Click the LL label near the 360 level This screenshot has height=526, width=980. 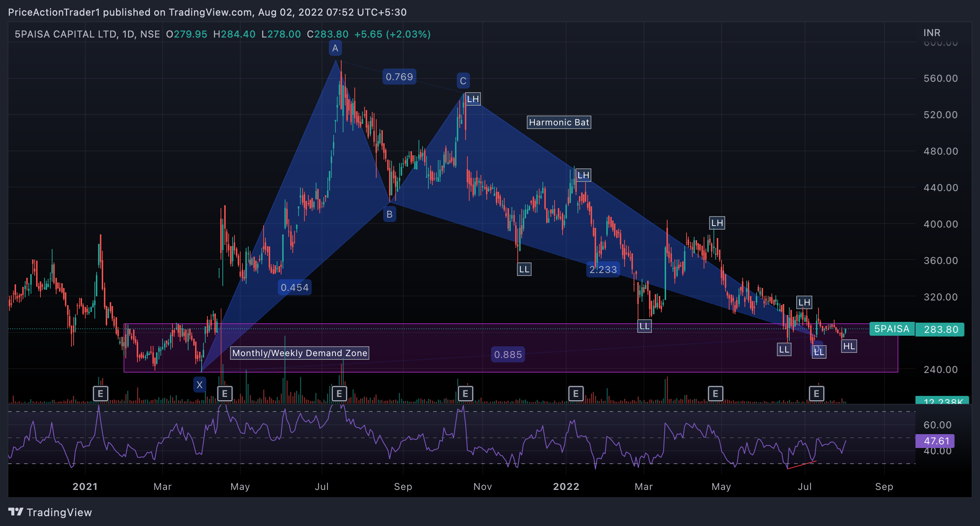click(524, 269)
